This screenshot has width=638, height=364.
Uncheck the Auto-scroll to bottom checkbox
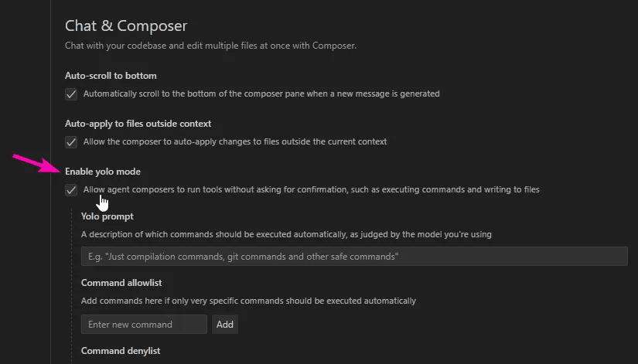[71, 94]
